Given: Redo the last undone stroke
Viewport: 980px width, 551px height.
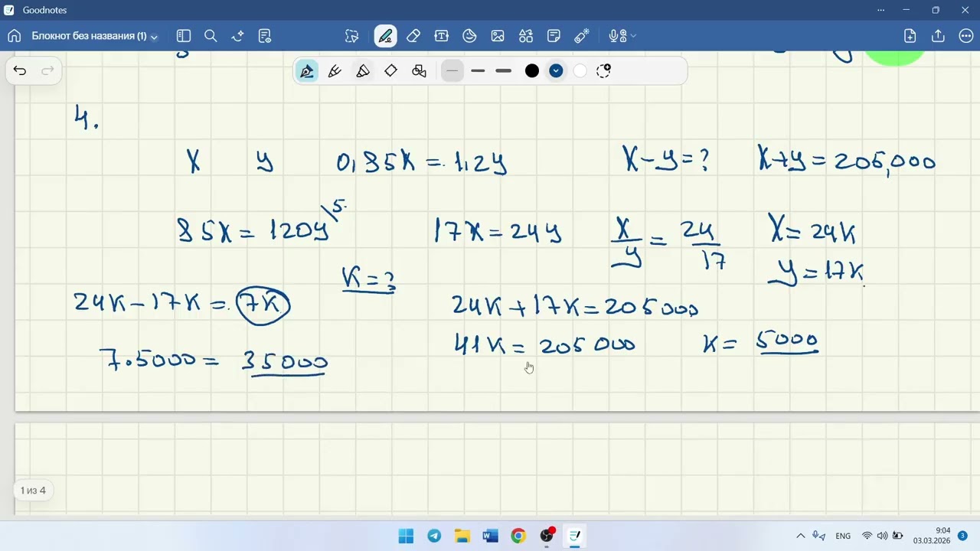Looking at the screenshot, I should (x=47, y=71).
